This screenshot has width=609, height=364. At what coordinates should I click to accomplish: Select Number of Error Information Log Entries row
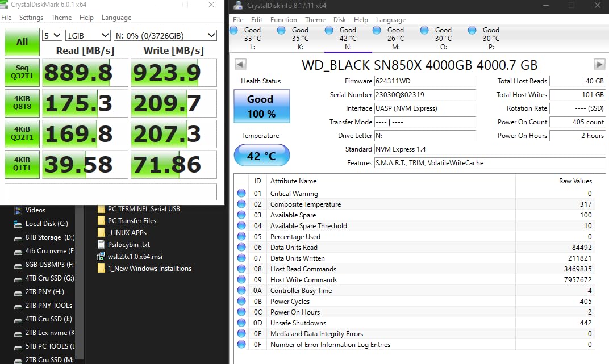414,345
